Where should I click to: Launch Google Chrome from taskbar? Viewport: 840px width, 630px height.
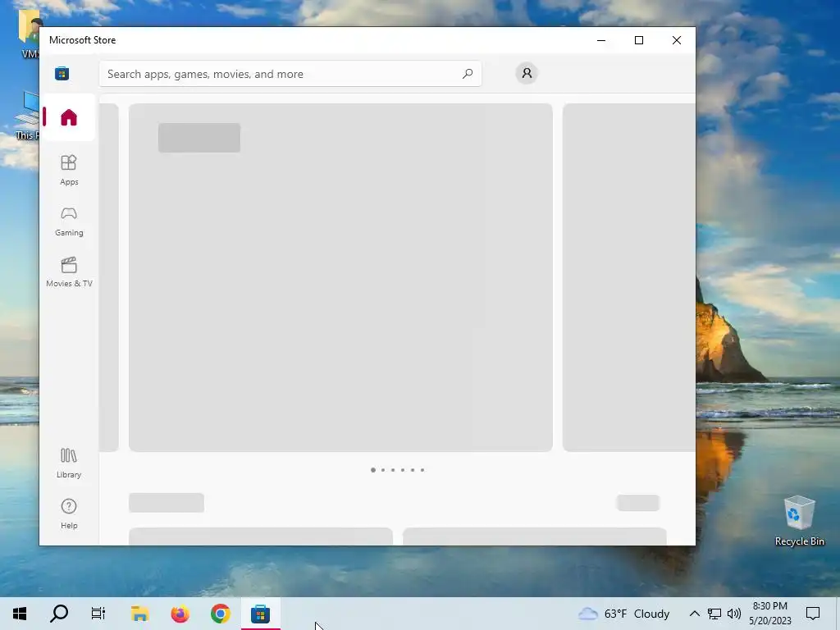point(220,614)
